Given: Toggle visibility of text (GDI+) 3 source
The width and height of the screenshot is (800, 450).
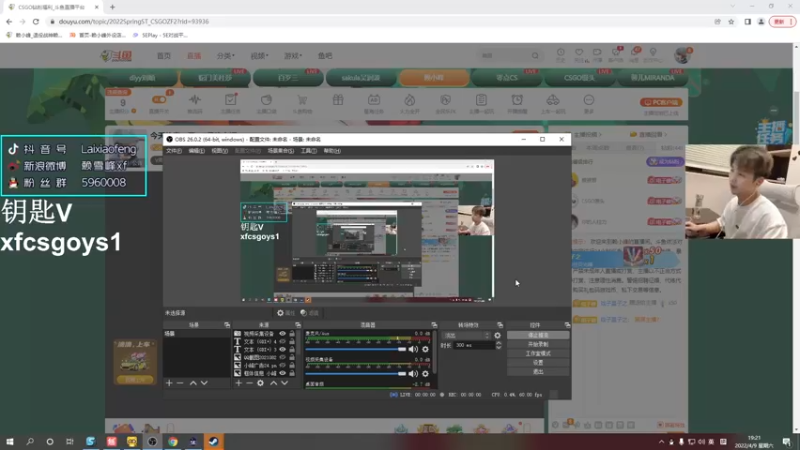Looking at the screenshot, I should click(282, 350).
